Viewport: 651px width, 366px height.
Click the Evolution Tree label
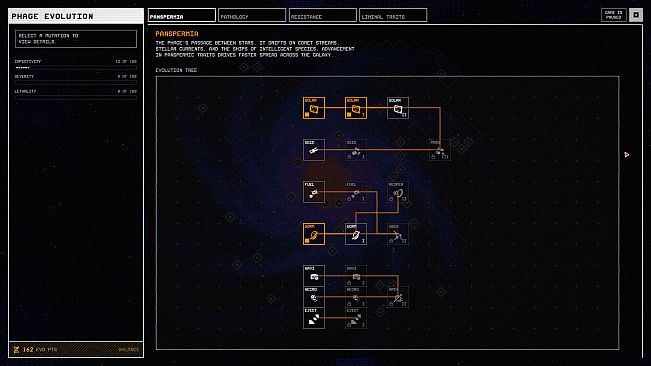(x=176, y=70)
